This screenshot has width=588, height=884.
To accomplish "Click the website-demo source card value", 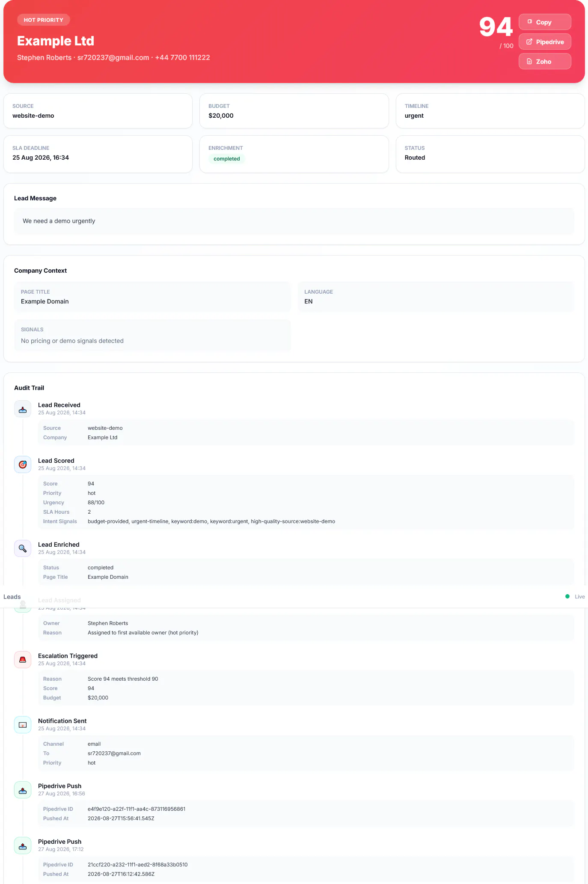I will click(33, 116).
